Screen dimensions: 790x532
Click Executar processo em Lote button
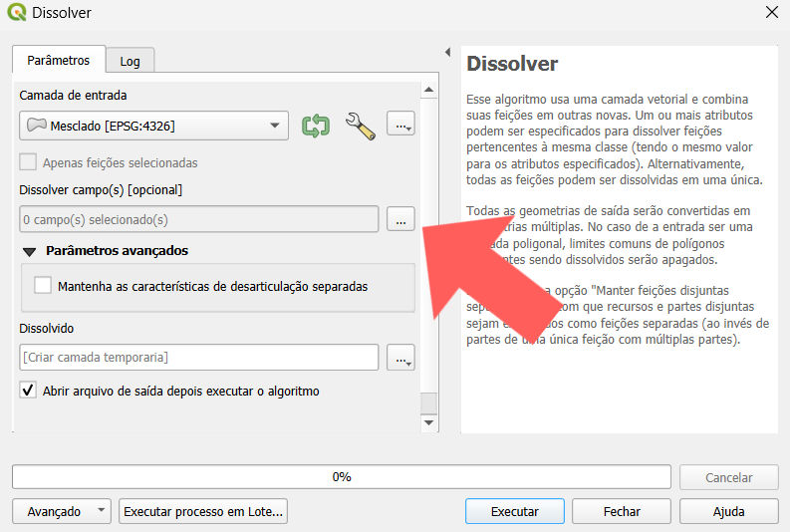pos(203,511)
